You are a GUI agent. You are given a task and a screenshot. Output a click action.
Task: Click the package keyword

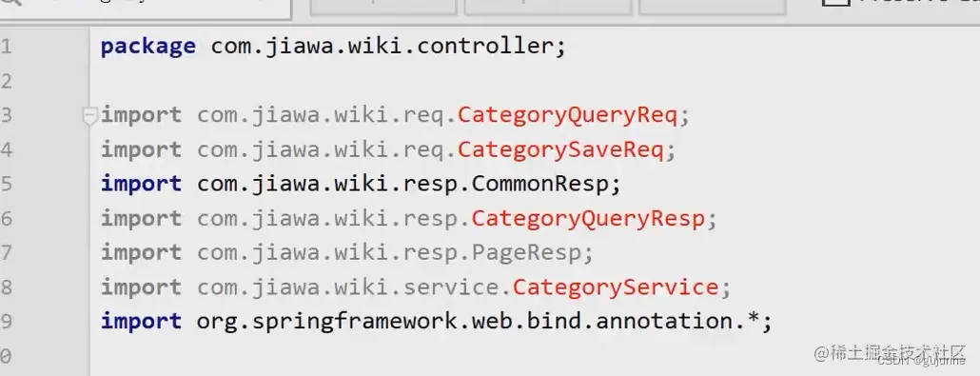pos(148,47)
